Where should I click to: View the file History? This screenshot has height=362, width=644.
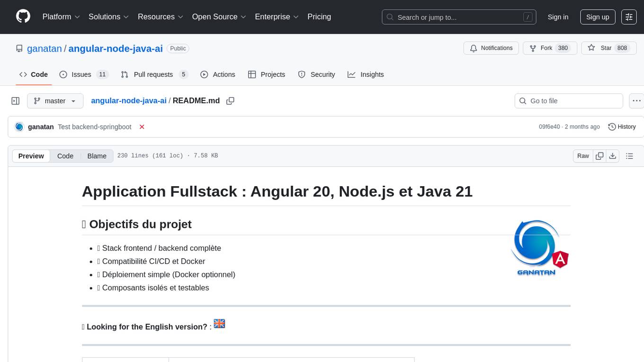tap(622, 127)
